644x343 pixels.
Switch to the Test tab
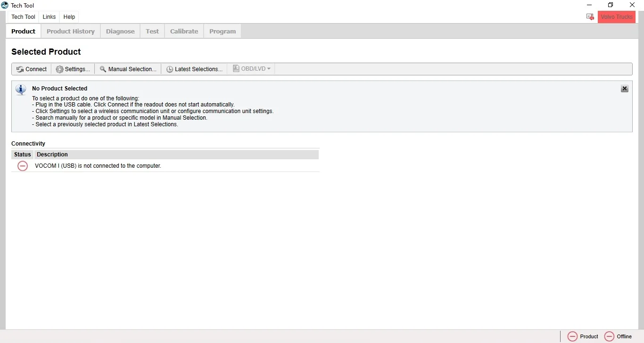click(152, 32)
